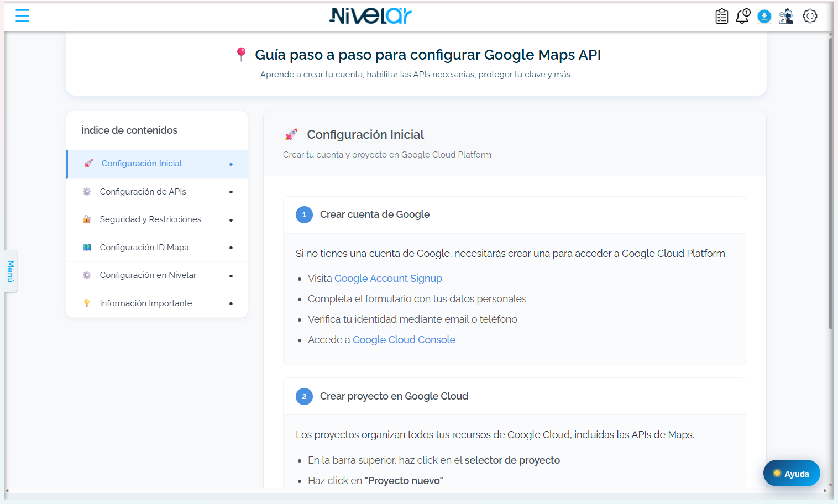Open the notification bell with badge
The height and width of the screenshot is (504, 838).
[742, 16]
